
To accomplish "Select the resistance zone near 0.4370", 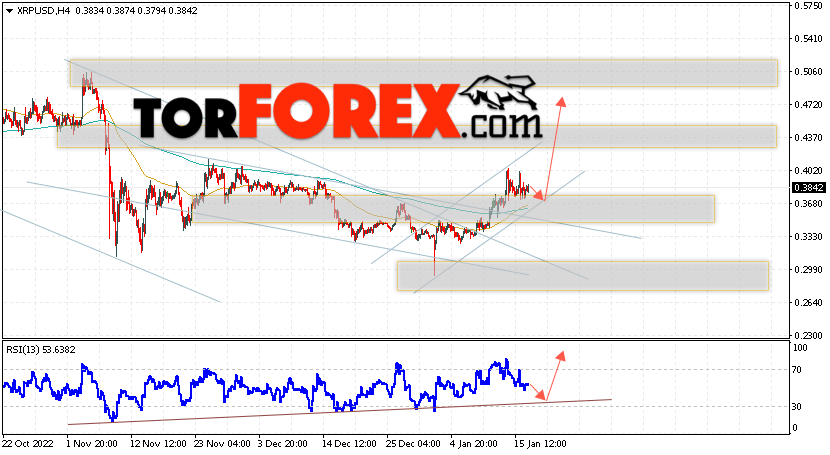I will [417, 136].
